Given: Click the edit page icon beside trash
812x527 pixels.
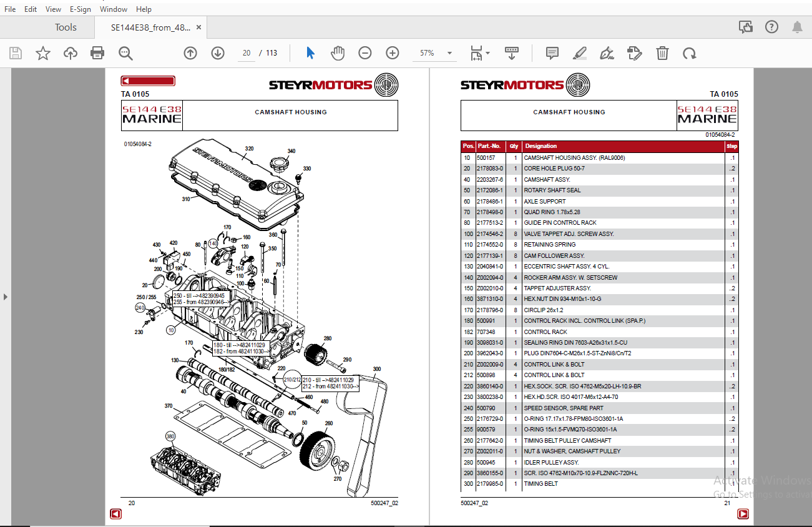Looking at the screenshot, I should click(x=634, y=53).
